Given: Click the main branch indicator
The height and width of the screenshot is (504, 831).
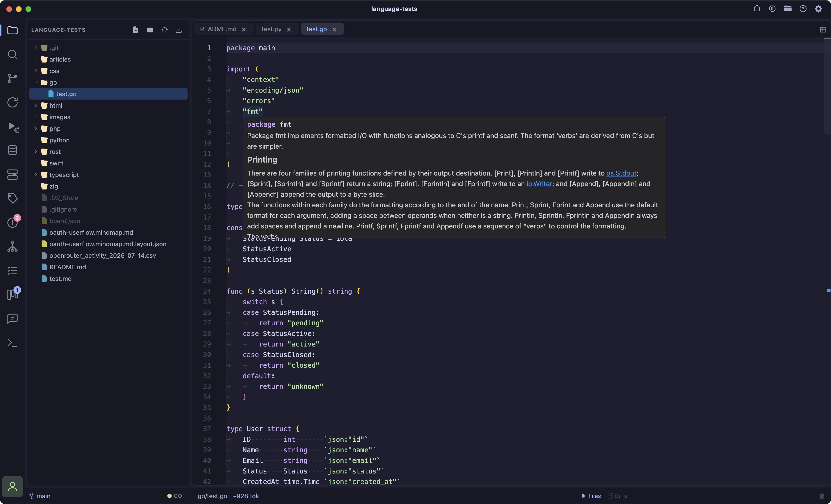Looking at the screenshot, I should (40, 496).
